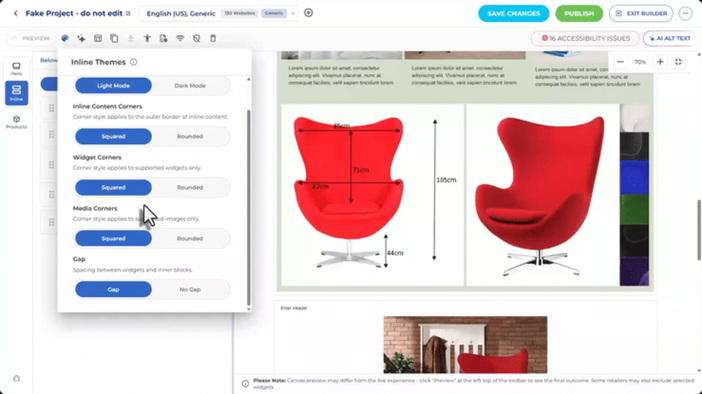702x394 pixels.
Task: Click the 130 Websites badge
Action: coord(240,13)
